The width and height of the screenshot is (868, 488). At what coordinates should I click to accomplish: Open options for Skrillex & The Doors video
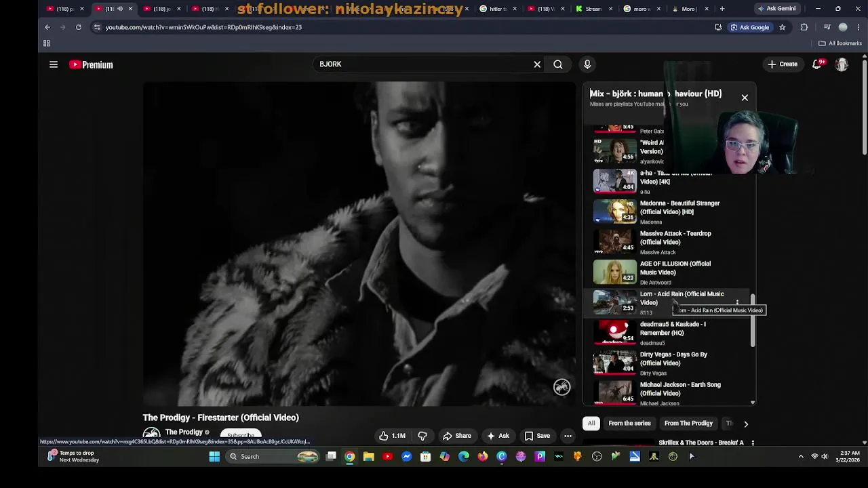pos(753,443)
